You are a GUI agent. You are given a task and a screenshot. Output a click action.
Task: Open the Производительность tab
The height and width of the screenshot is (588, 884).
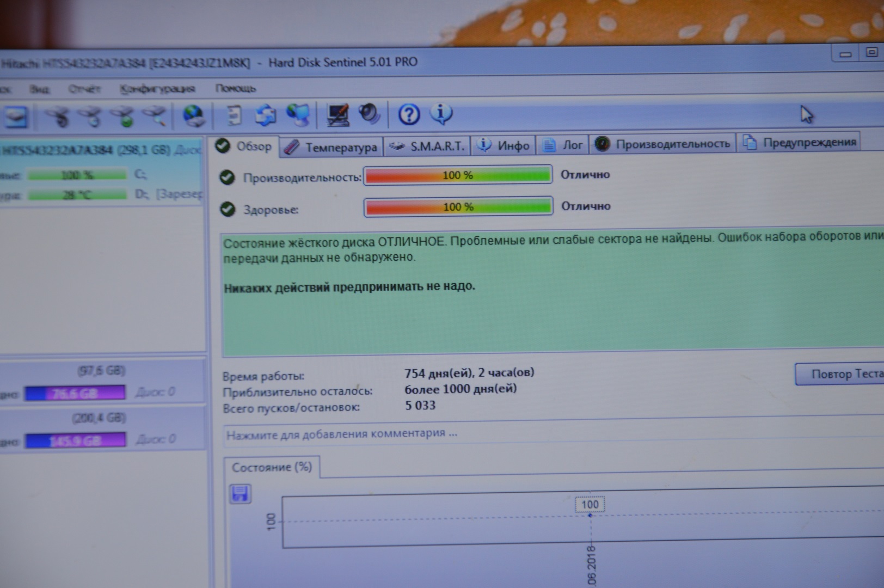click(663, 144)
